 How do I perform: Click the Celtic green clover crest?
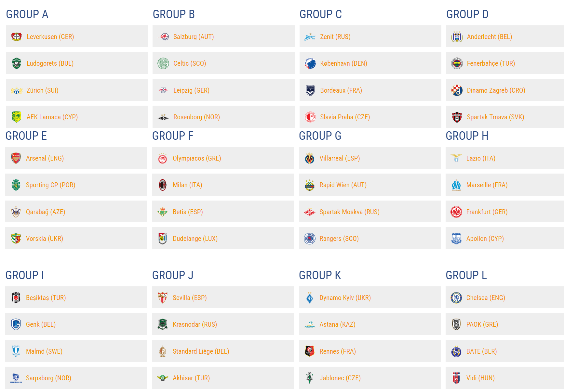point(163,63)
